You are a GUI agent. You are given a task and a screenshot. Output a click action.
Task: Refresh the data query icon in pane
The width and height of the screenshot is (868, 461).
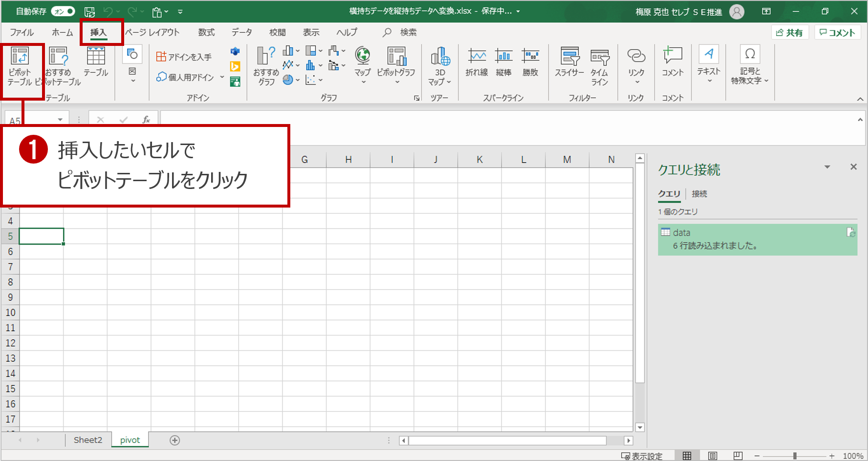tap(851, 232)
